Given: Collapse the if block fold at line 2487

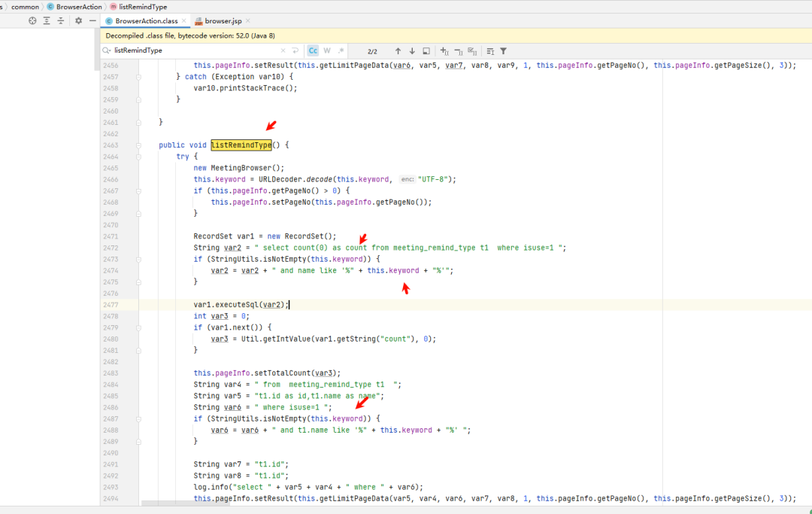Looking at the screenshot, I should click(x=138, y=419).
